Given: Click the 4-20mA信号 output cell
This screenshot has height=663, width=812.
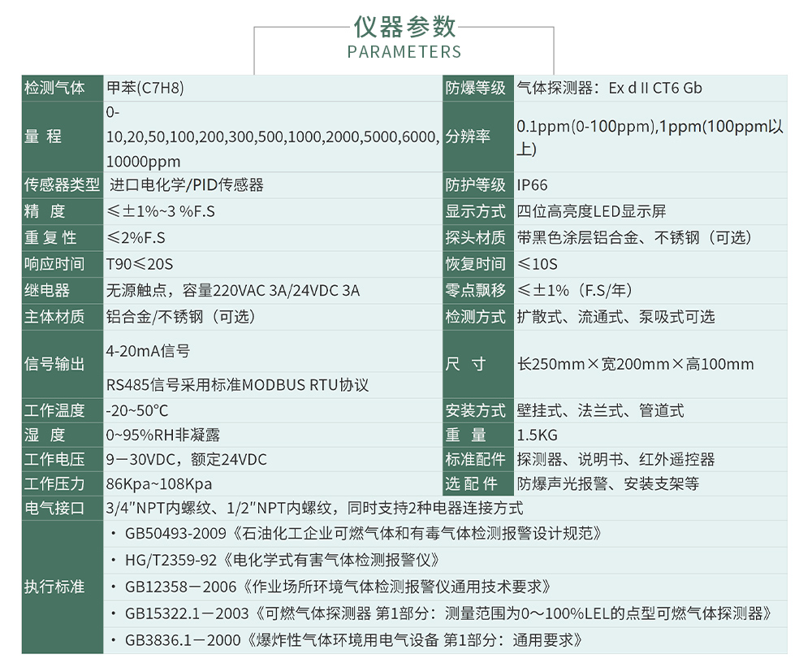Looking at the screenshot, I should pos(146,351).
